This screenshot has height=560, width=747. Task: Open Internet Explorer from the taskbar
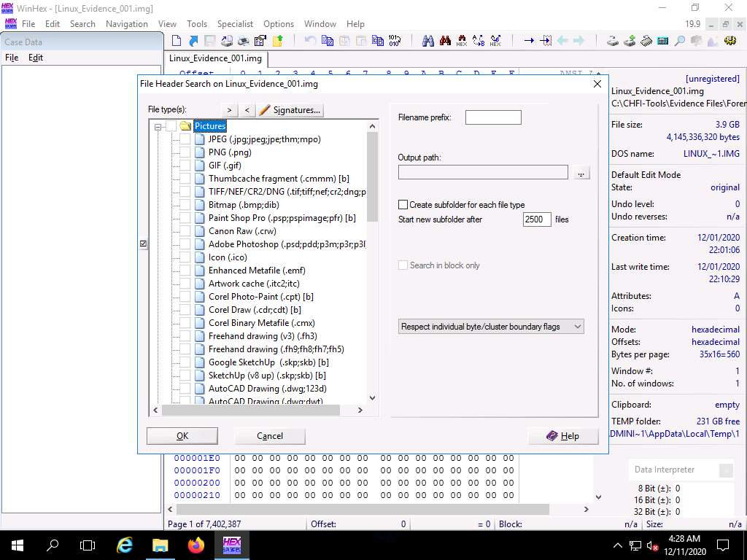point(124,545)
